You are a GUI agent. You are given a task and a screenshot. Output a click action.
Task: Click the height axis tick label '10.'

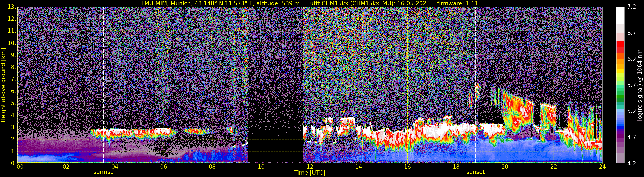click(x=12, y=43)
